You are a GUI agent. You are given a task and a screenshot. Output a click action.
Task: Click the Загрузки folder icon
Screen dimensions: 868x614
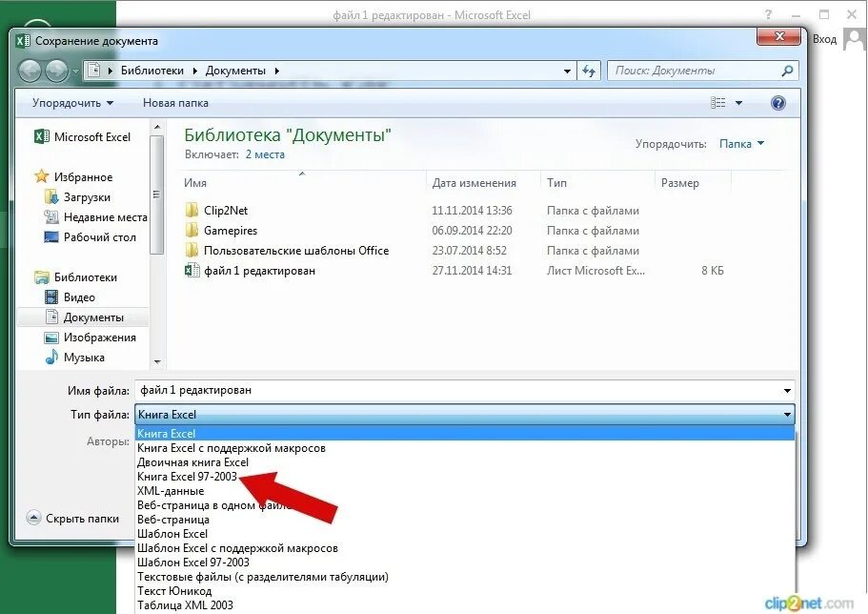(50, 196)
